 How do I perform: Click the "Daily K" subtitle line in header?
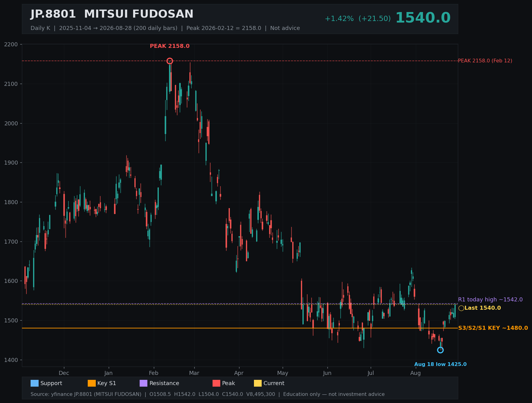[x=165, y=28]
